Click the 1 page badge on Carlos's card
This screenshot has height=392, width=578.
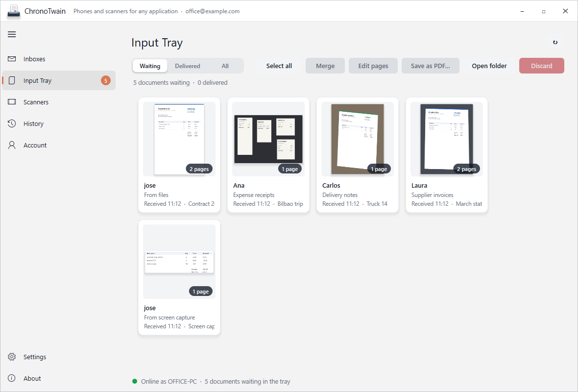tap(379, 169)
